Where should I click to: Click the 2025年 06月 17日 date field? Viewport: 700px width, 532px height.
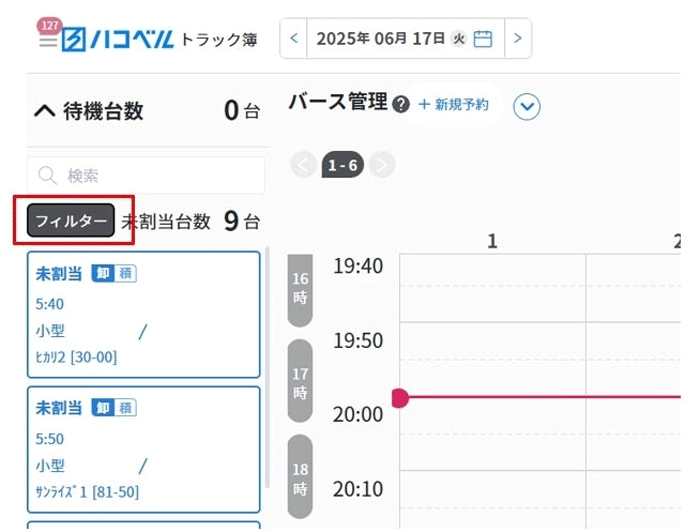click(x=405, y=39)
